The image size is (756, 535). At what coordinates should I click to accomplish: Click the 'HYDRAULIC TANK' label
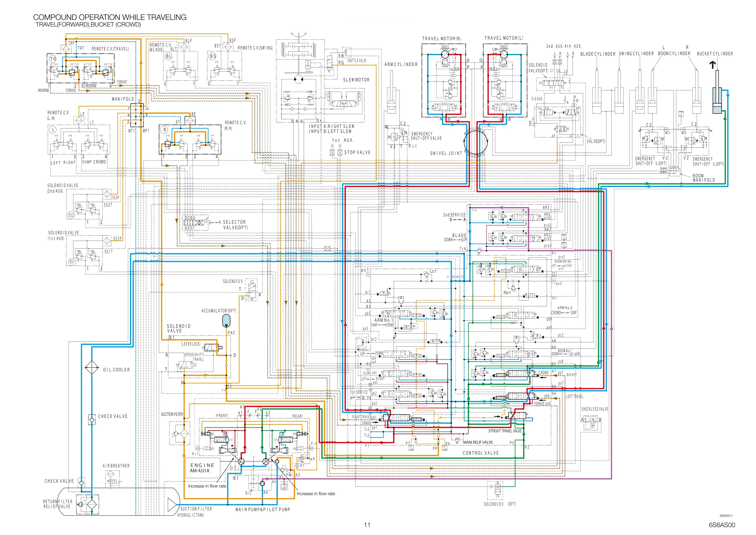[191, 515]
